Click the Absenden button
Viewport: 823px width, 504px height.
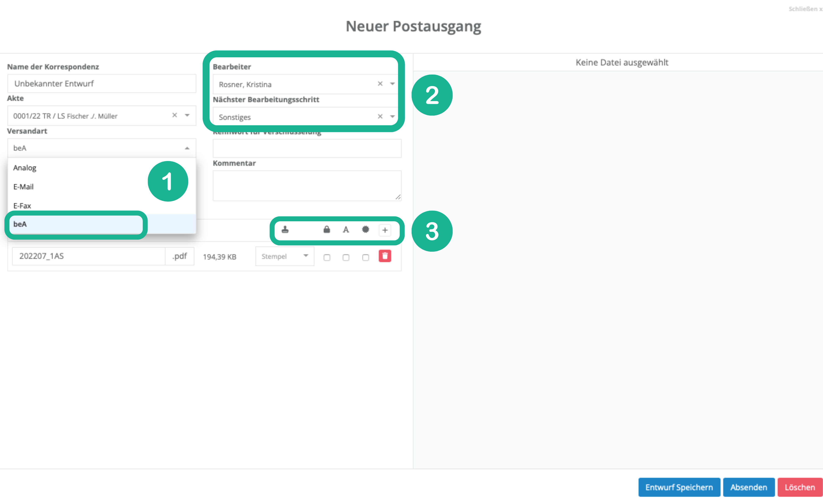(749, 487)
